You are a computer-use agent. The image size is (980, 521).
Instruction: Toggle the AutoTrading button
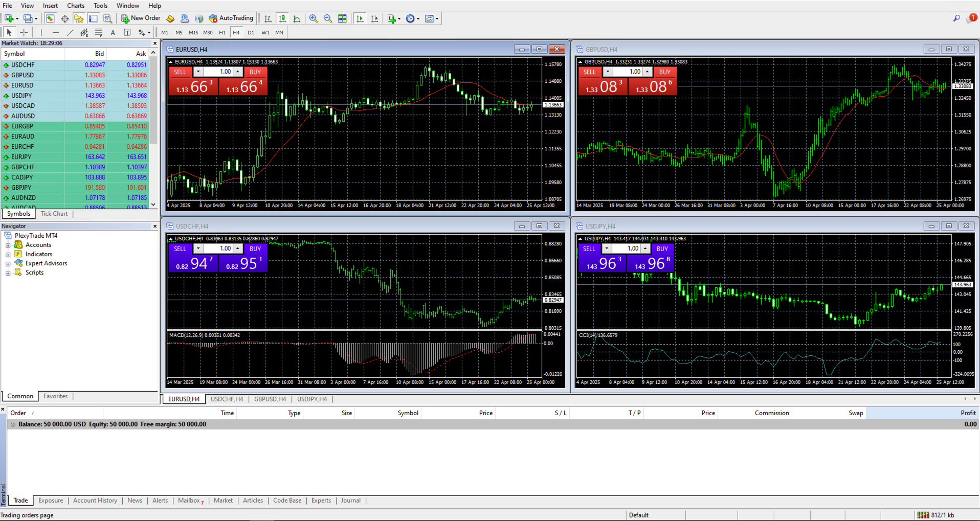point(231,18)
